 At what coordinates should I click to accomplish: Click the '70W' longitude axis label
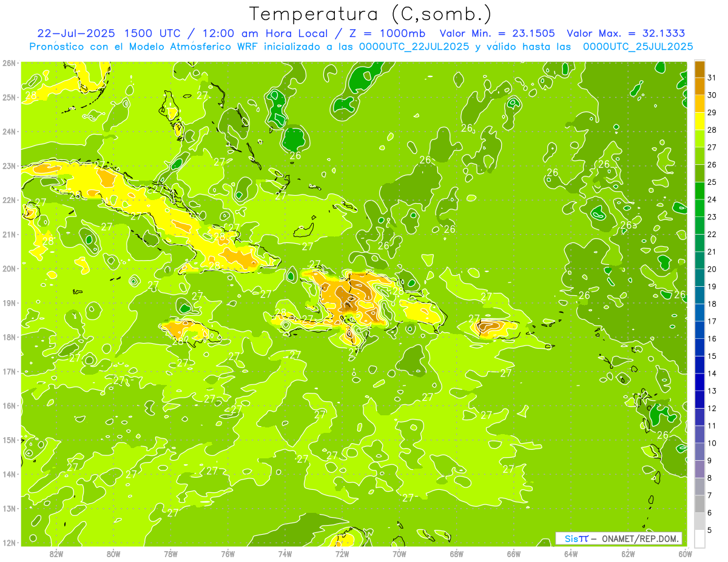click(x=399, y=554)
